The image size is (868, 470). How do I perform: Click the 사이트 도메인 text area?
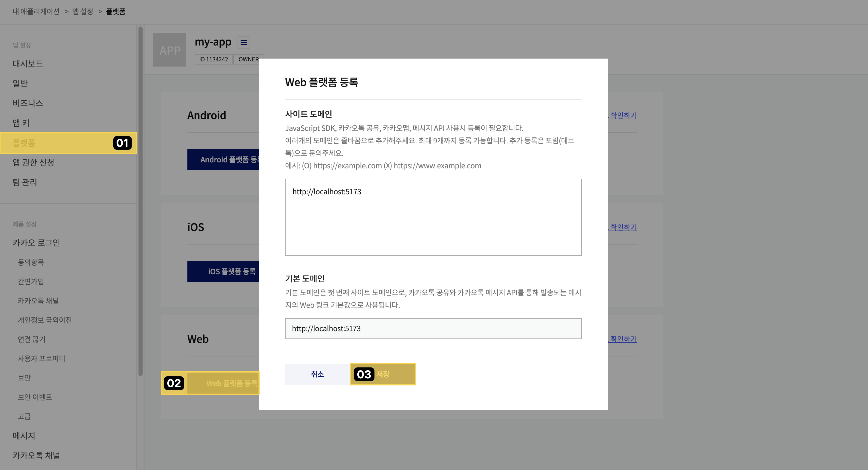[x=433, y=217]
